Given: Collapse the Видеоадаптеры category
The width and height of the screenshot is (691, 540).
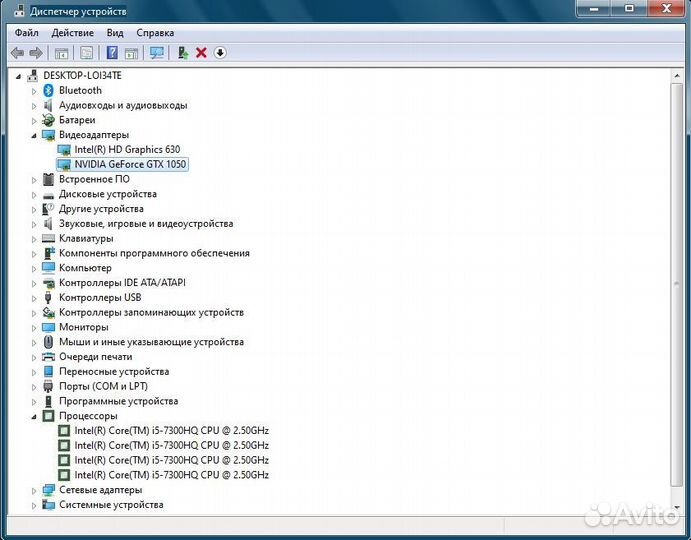Looking at the screenshot, I should 34,135.
